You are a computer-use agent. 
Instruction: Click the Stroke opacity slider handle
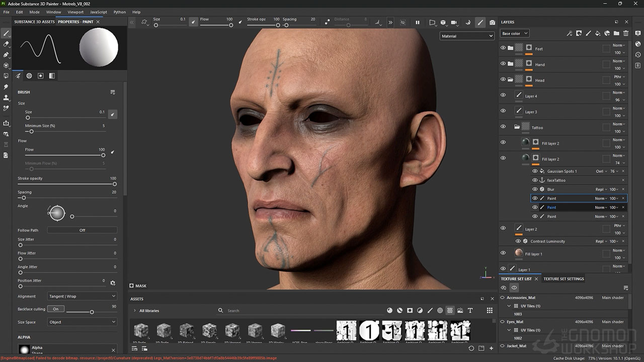(x=115, y=184)
